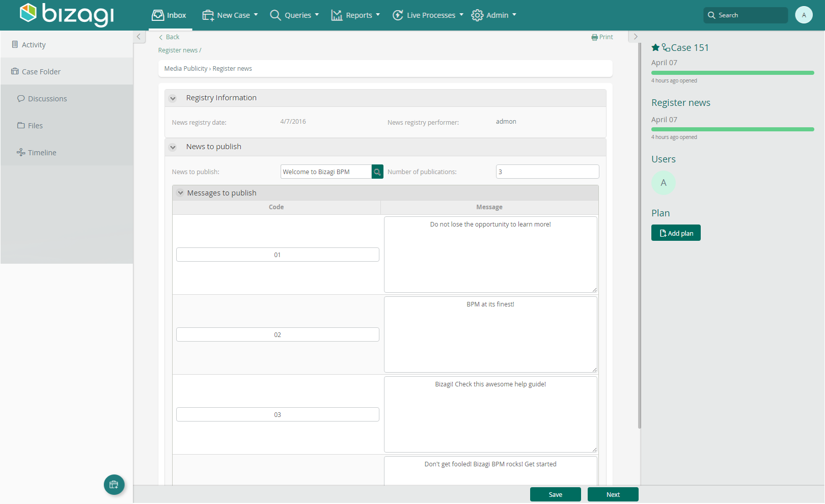Click the 'Don't get fooled!' message box
This screenshot has height=504, width=825.
[490, 471]
